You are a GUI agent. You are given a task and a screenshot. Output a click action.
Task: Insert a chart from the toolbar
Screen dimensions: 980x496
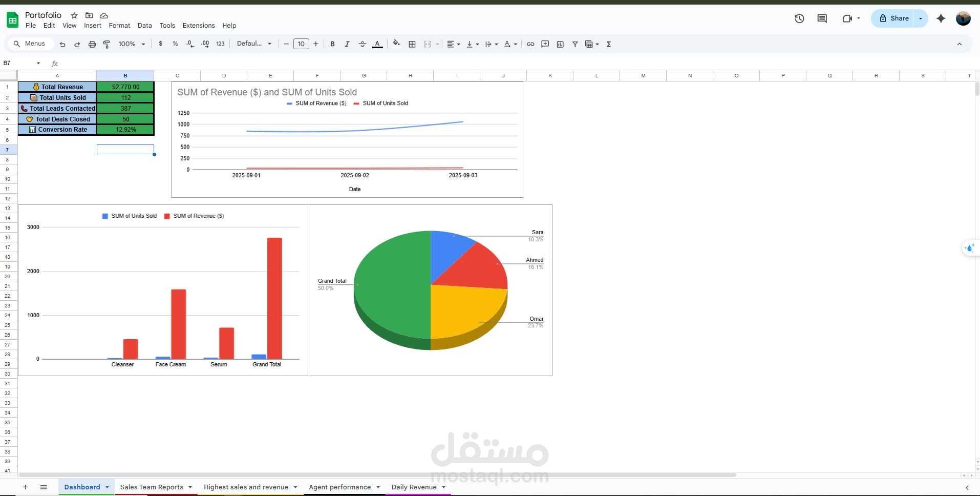click(x=560, y=44)
